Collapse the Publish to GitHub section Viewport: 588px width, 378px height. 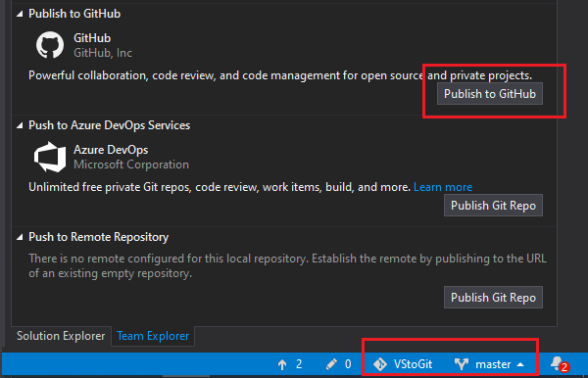click(x=20, y=15)
